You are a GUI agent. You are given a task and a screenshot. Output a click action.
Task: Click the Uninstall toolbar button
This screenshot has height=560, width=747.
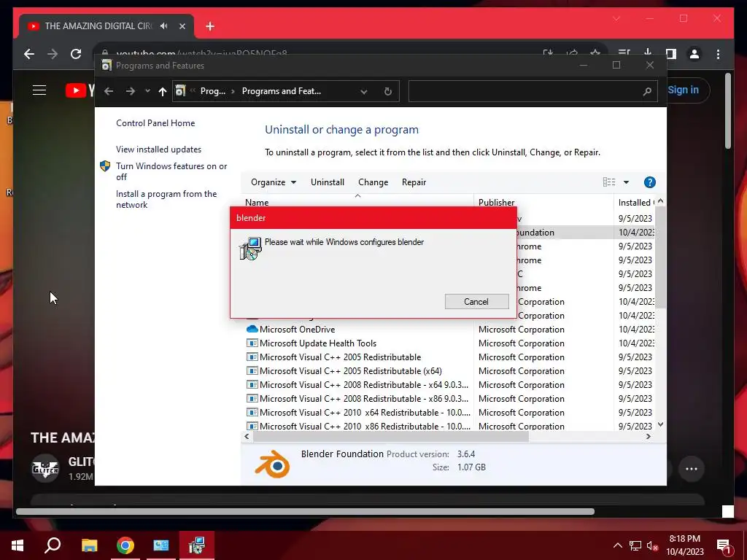pos(328,182)
